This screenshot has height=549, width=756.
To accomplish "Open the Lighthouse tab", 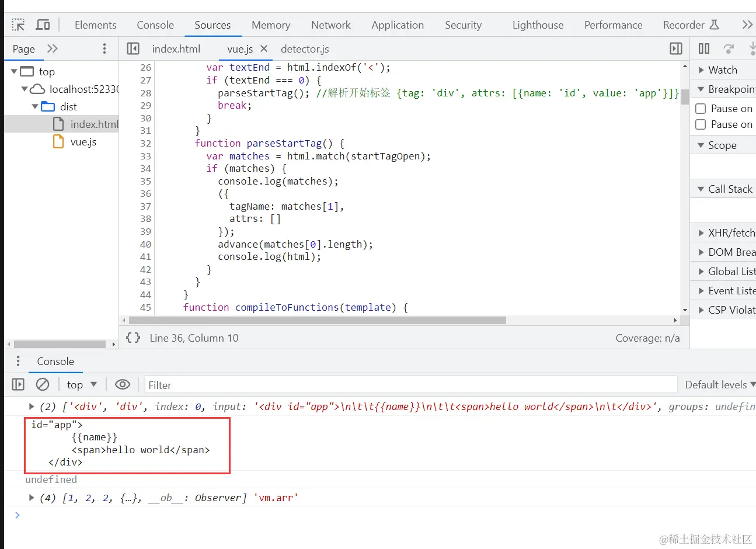I will click(x=538, y=25).
